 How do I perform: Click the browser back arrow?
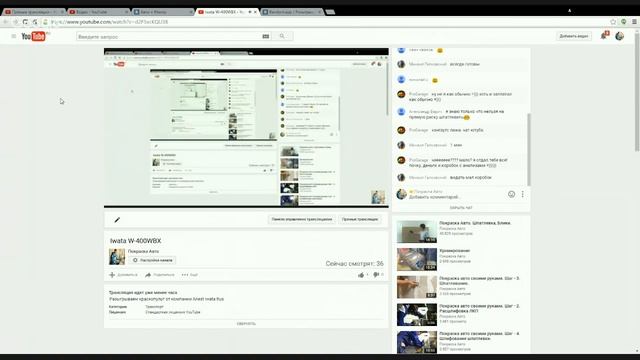[x=6, y=22]
